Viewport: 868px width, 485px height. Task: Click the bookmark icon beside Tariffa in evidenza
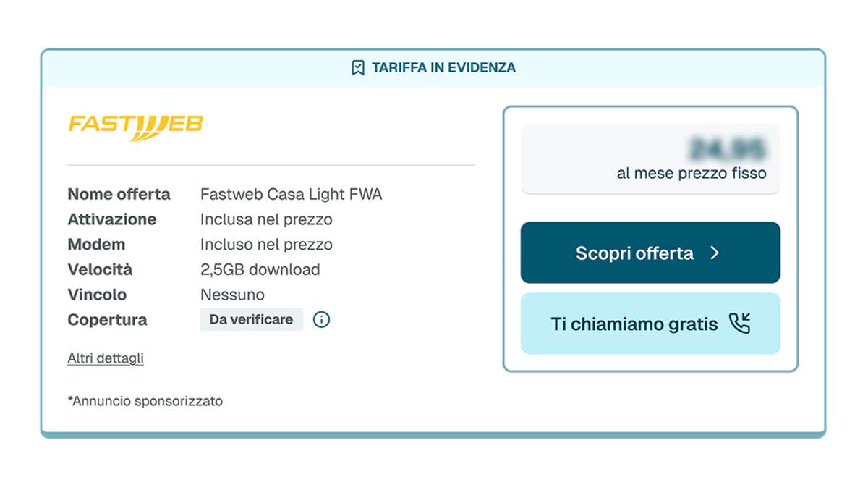tap(357, 68)
